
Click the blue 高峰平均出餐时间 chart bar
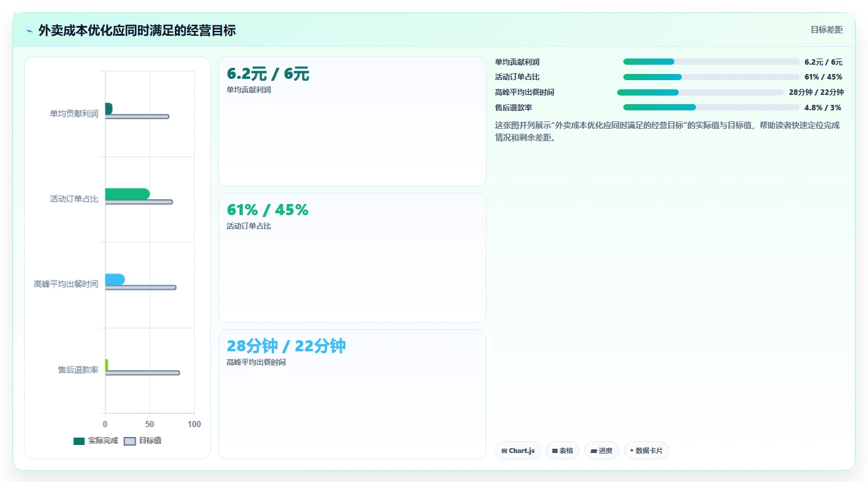(115, 280)
